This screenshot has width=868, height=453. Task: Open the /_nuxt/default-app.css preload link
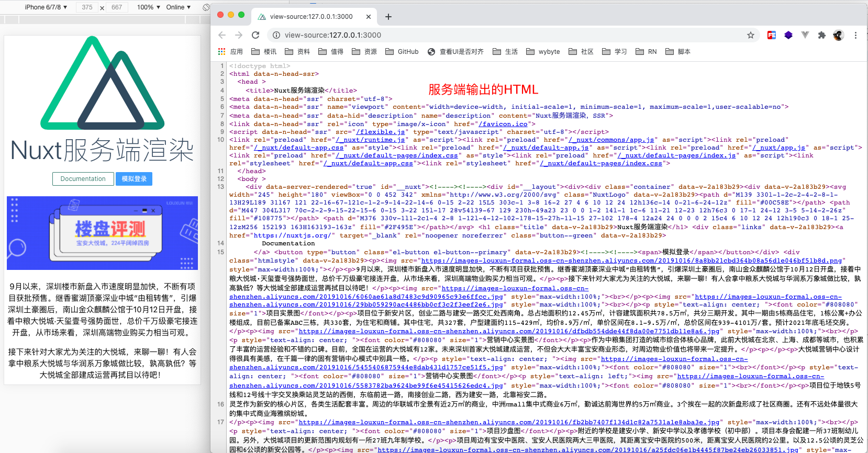pos(299,148)
